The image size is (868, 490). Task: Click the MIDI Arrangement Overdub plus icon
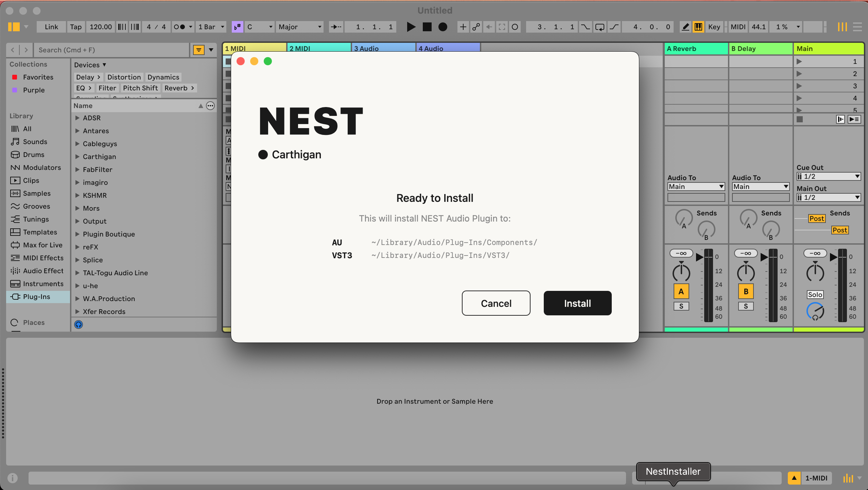coord(463,27)
